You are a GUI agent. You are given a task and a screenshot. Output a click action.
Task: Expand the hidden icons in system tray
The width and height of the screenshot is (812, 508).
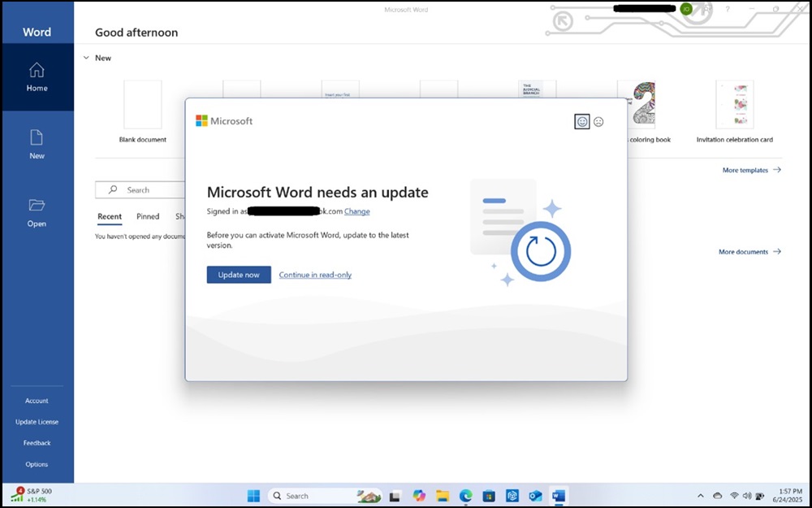[701, 495]
